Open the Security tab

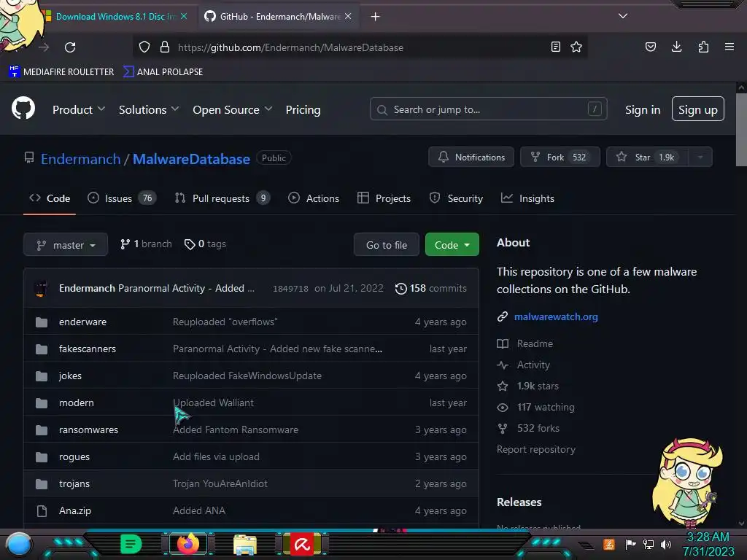tap(456, 198)
